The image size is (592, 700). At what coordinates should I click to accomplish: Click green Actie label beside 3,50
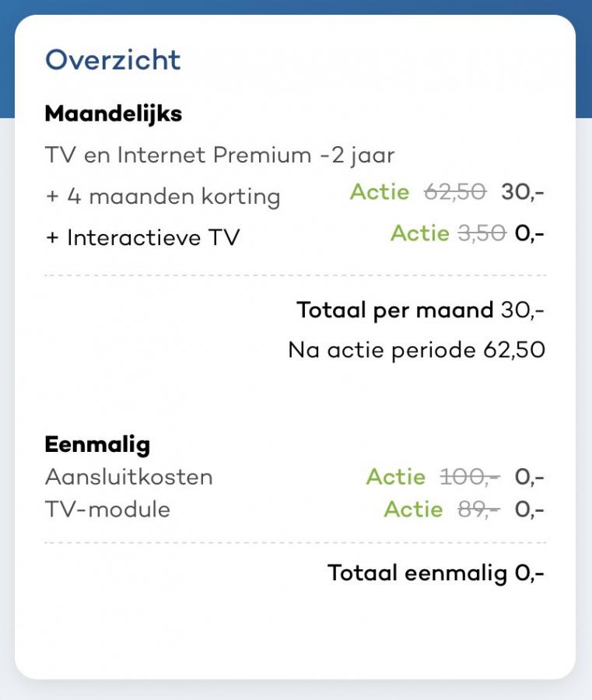420,233
